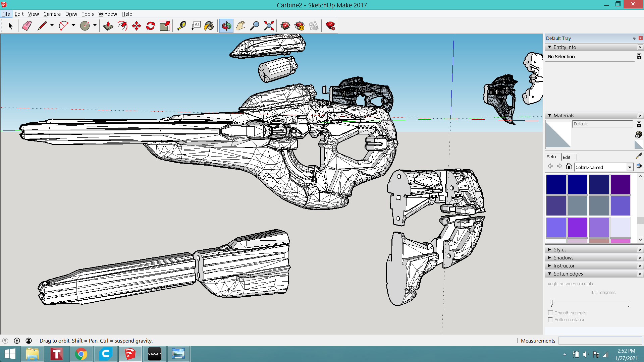This screenshot has width=644, height=362.
Task: Activate the Orbit tool
Action: point(226,26)
